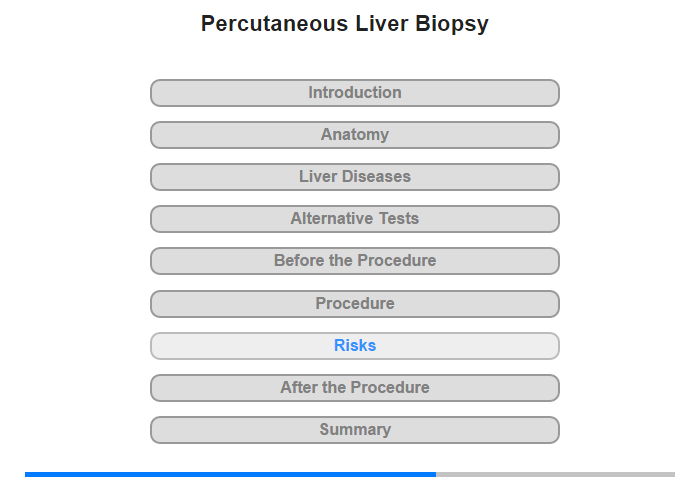
Task: Pick the Anatomy topic button
Action: pos(354,135)
